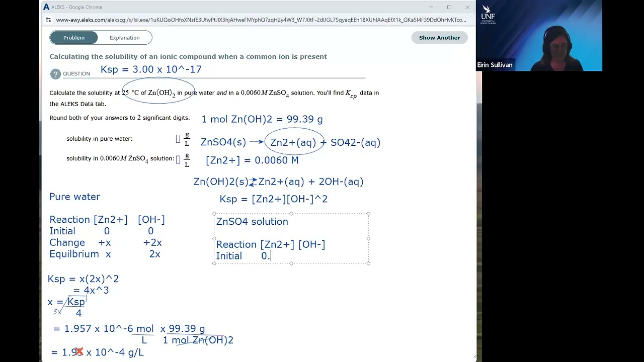Screen dimensions: 644x362
Task: Open the Explanation tab
Action: [x=124, y=38]
